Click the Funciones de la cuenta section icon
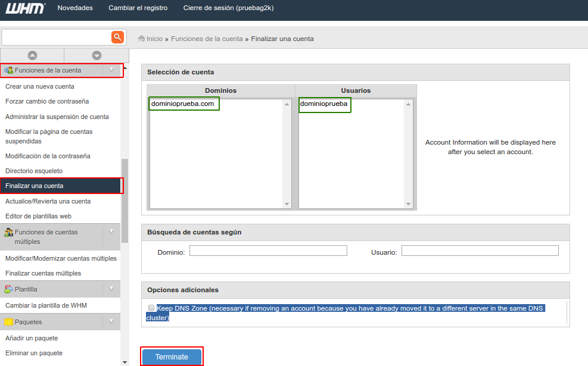588x366 pixels. coord(8,70)
